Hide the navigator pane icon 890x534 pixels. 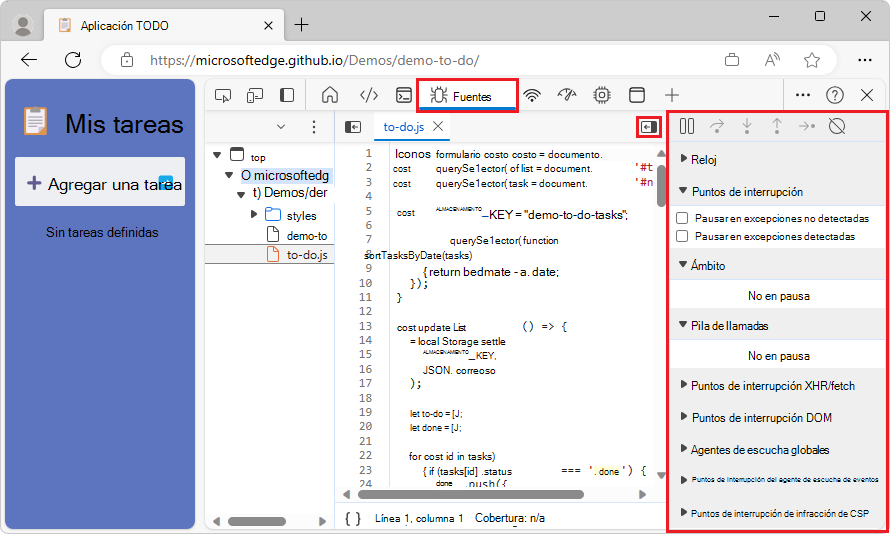[x=353, y=127]
